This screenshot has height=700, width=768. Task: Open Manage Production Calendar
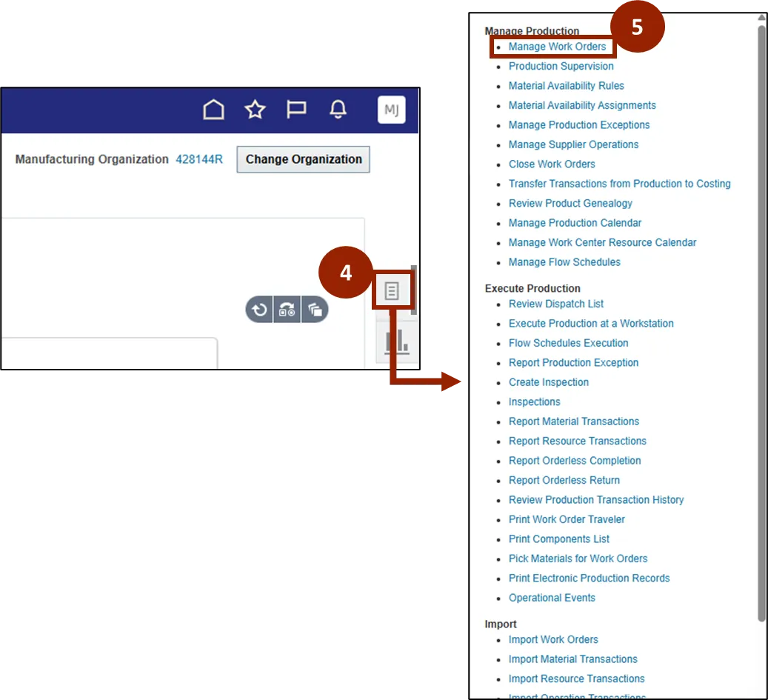575,223
